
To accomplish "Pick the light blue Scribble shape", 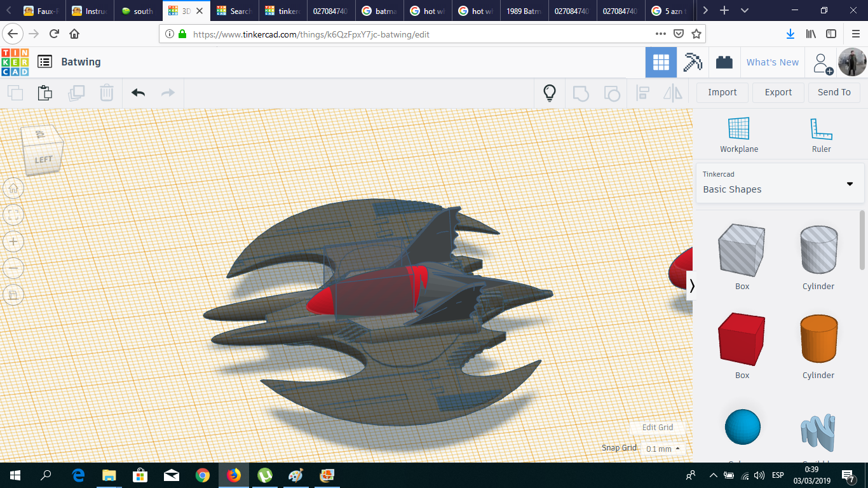I will coord(818,432).
